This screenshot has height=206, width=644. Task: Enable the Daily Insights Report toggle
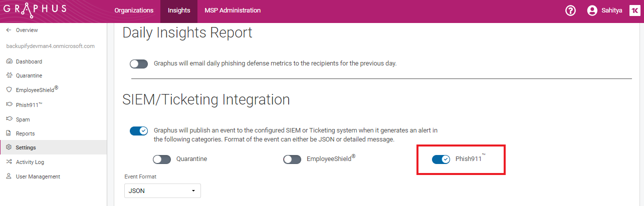click(x=139, y=64)
